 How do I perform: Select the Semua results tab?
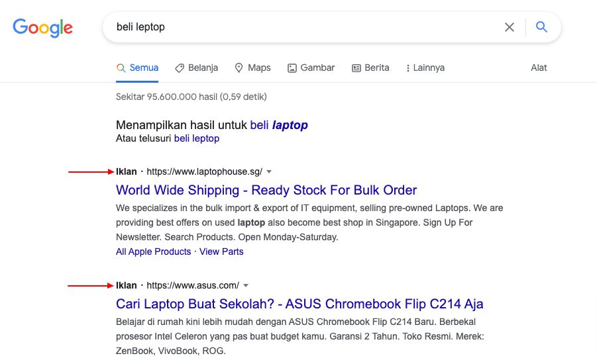click(137, 68)
